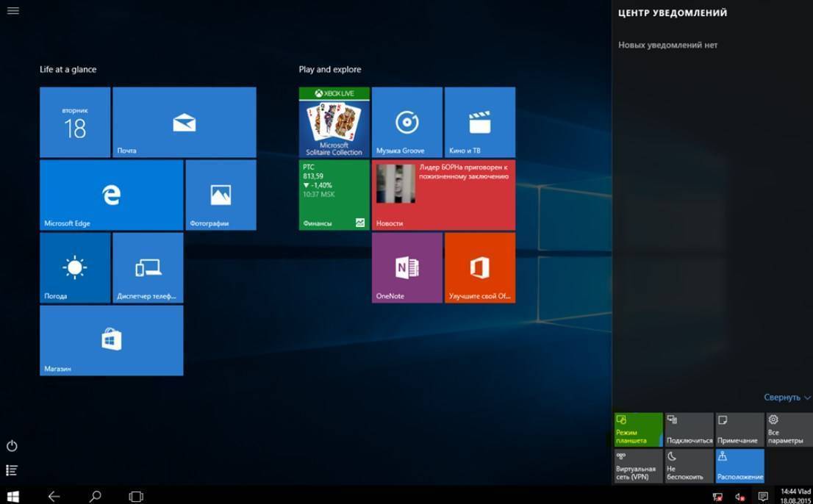Click the Подключиться connect button

688,429
